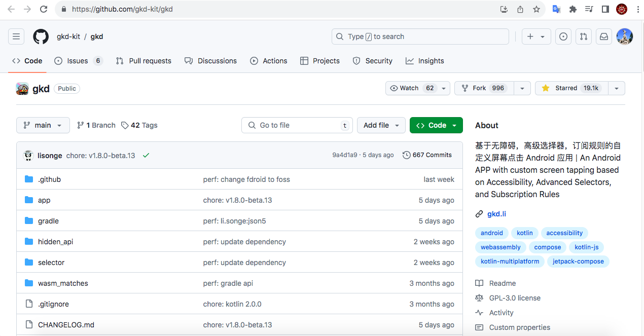Bookmark this page with the star icon
644x336 pixels.
pyautogui.click(x=536, y=9)
